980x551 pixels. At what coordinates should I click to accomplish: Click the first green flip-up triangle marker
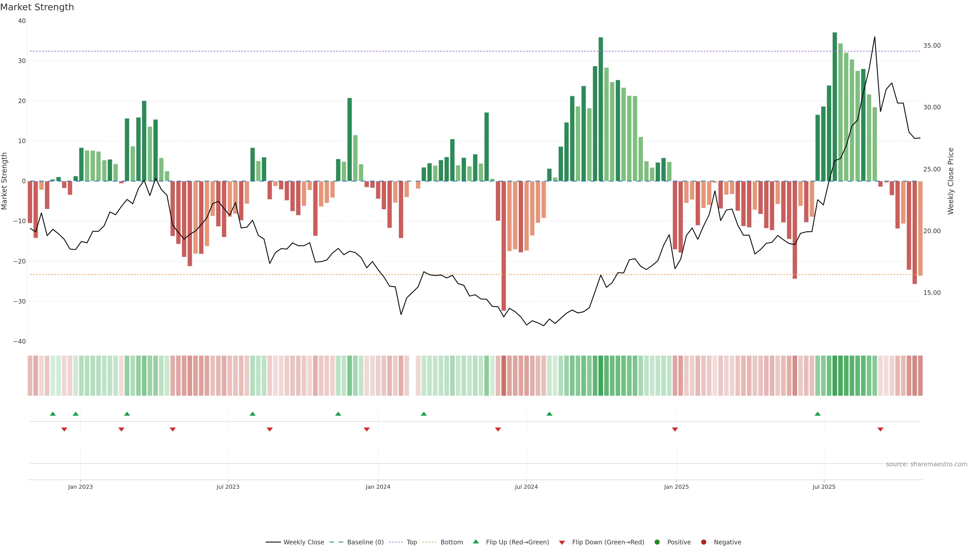pyautogui.click(x=53, y=414)
